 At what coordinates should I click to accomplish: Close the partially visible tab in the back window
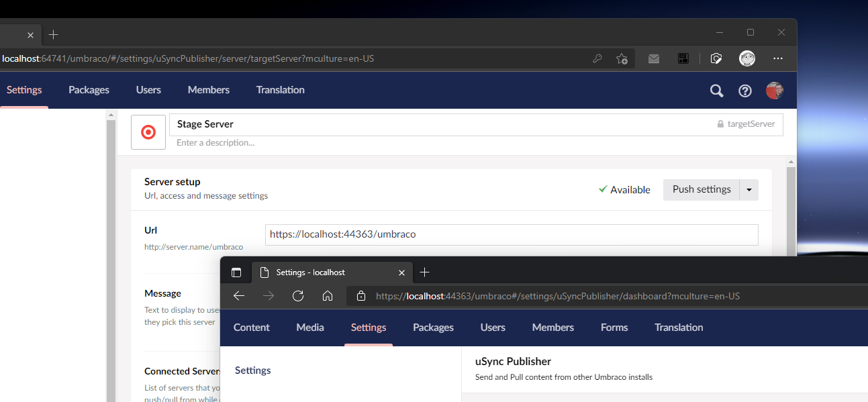(30, 35)
